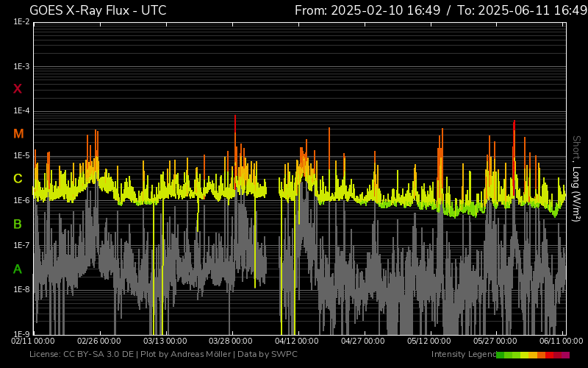Click the 'Intensity Legend' label
Viewport: 588px width, 368px height.
click(464, 354)
